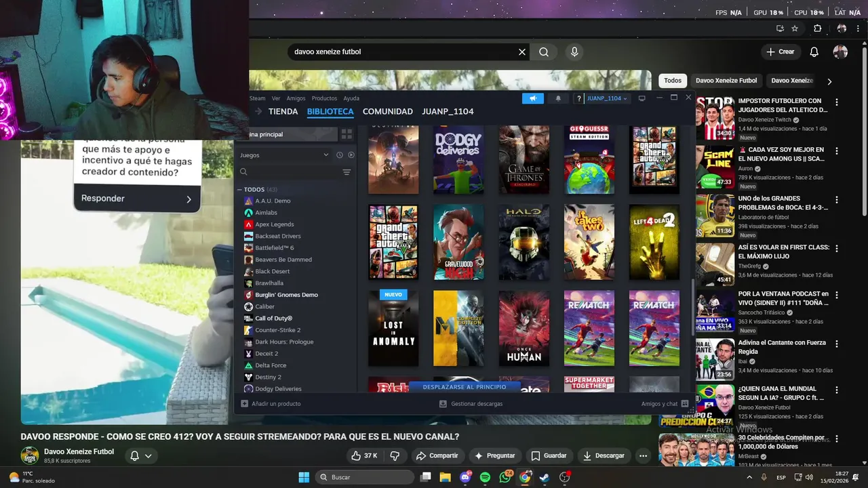Open Spotify from the taskbar
The width and height of the screenshot is (868, 488).
(x=485, y=477)
